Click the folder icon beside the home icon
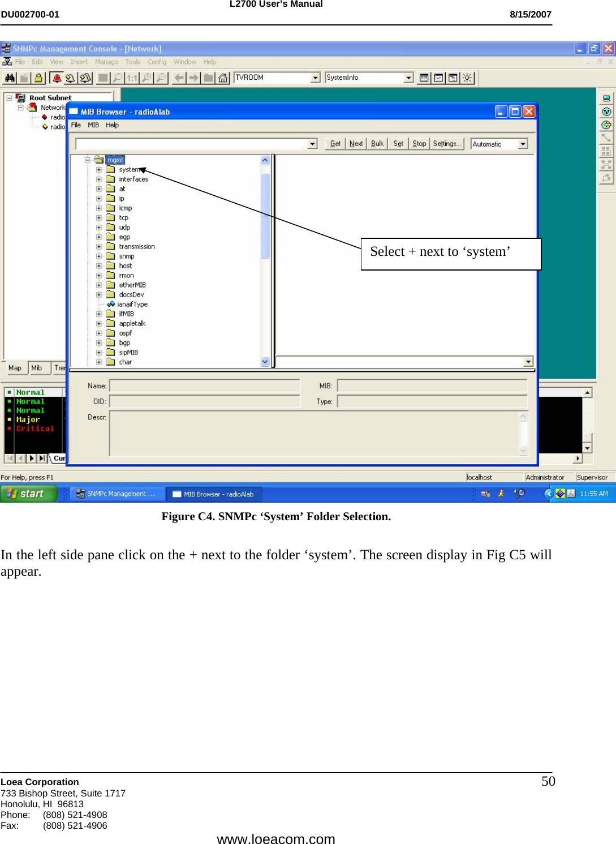 [209, 78]
